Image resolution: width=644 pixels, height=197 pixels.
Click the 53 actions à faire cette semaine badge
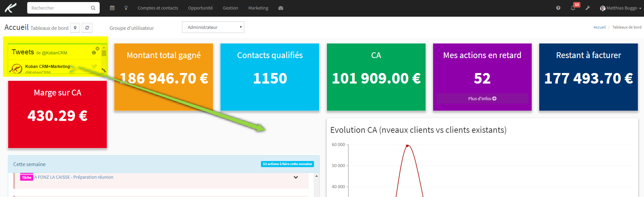point(287,164)
